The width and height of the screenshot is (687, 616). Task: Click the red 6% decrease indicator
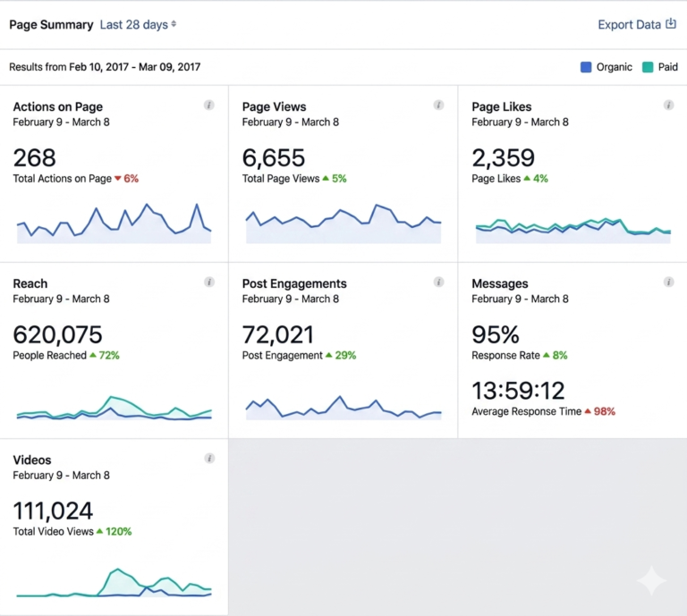127,179
